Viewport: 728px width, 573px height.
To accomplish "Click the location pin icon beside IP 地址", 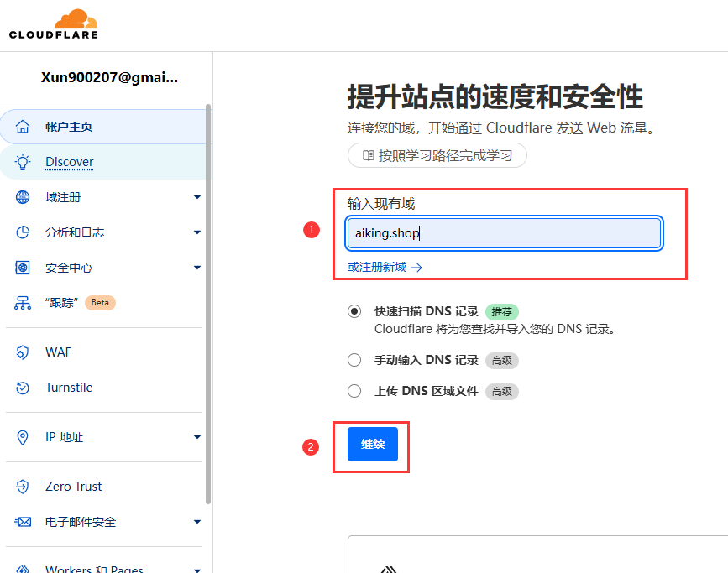I will click(x=23, y=438).
